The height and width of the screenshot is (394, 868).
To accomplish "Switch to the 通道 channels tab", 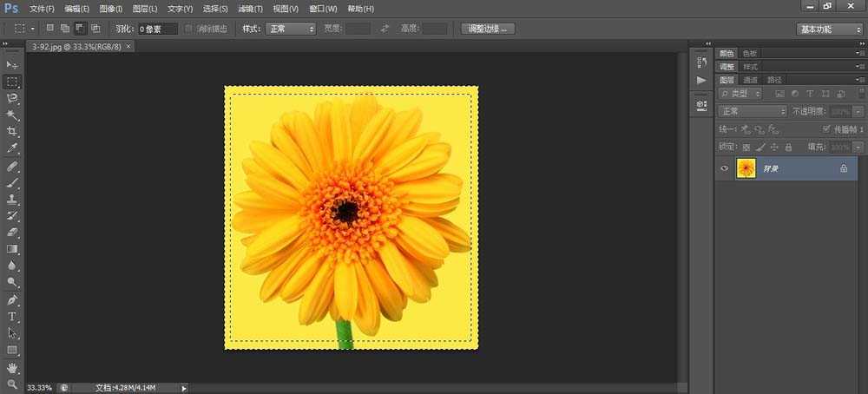I will click(749, 79).
